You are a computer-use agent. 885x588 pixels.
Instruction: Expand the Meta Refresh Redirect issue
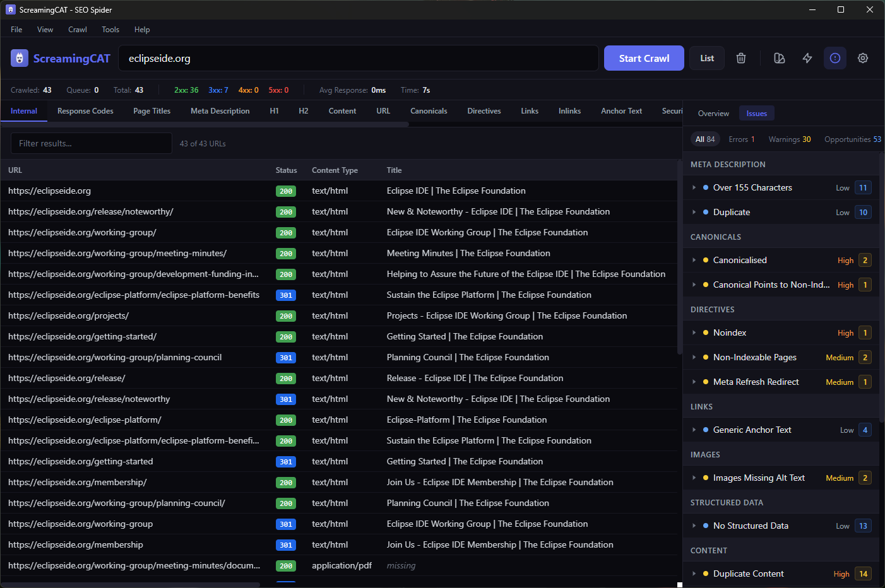694,382
